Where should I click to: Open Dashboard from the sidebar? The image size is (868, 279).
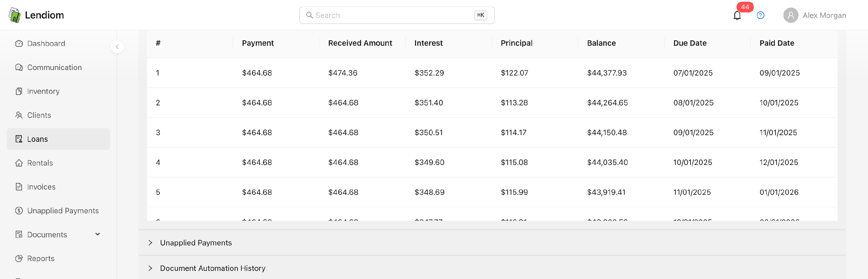[58, 43]
